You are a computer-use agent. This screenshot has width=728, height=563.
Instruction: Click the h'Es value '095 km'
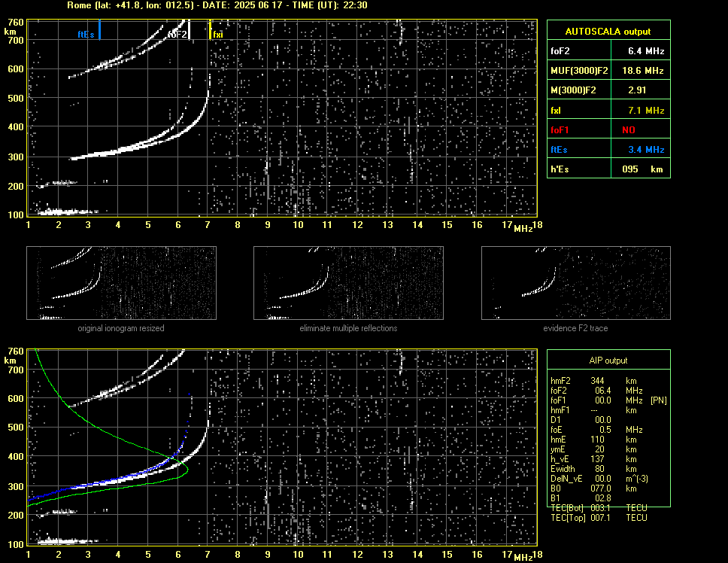pos(642,169)
